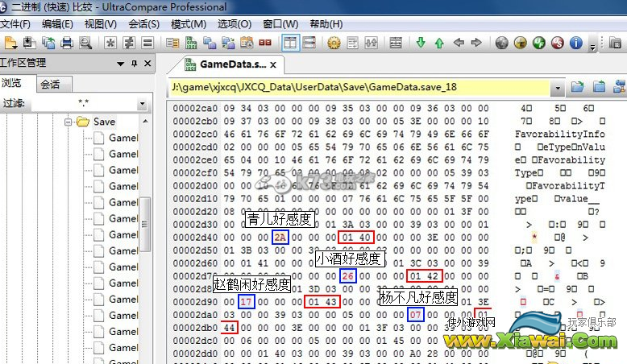This screenshot has height=364, width=627.
Task: Open the file path history dropdown
Action: pos(558,88)
